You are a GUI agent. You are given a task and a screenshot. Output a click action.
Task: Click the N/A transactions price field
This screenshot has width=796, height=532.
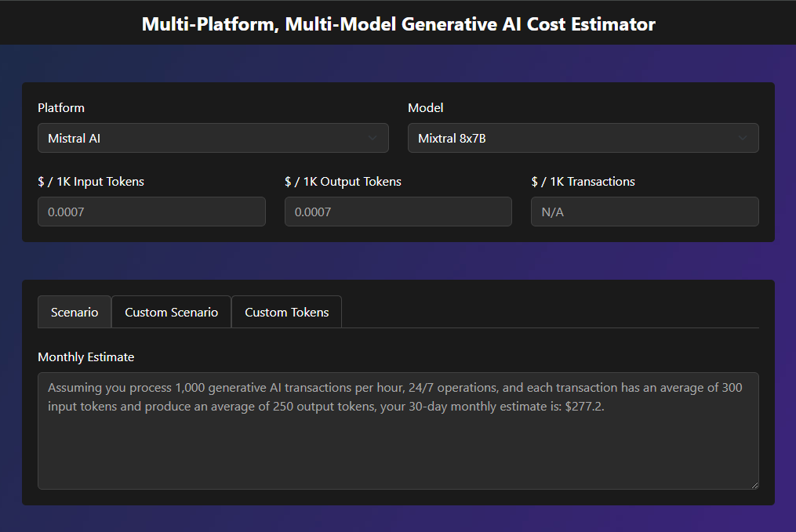pos(644,211)
